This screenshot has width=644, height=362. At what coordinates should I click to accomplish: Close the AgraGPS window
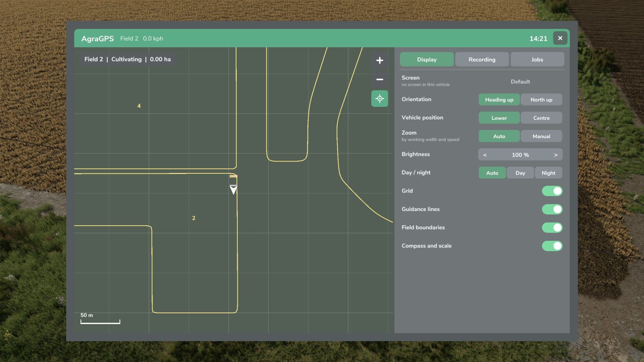click(560, 38)
